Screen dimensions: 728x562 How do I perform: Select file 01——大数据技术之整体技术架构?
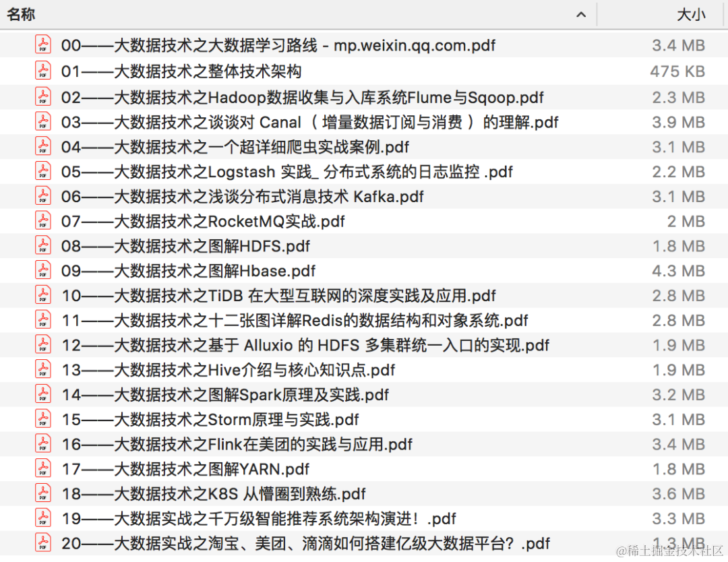tap(181, 71)
